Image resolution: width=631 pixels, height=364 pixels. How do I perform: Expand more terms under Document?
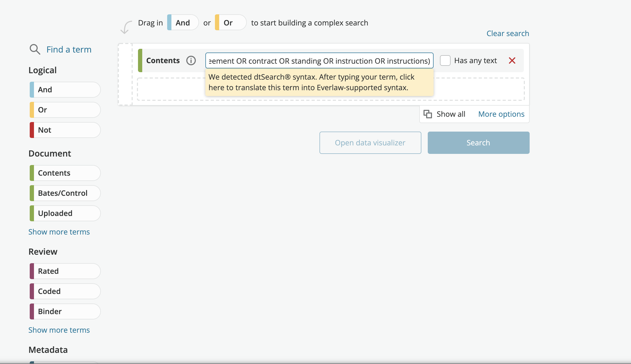pyautogui.click(x=59, y=232)
